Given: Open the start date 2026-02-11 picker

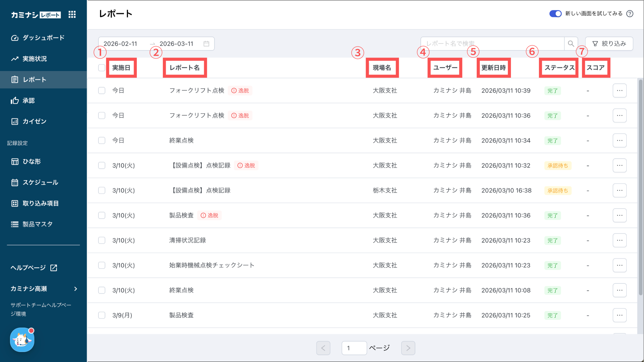Looking at the screenshot, I should click(120, 44).
